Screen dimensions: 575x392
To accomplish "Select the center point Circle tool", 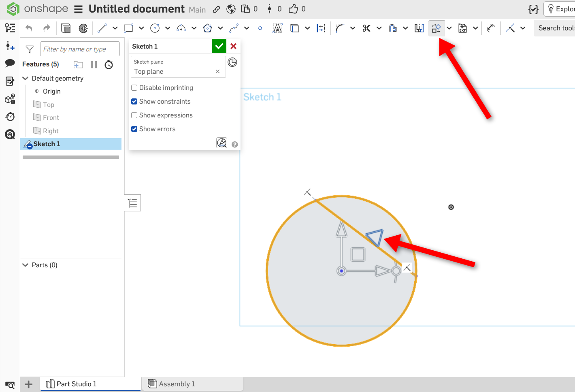I will point(155,28).
